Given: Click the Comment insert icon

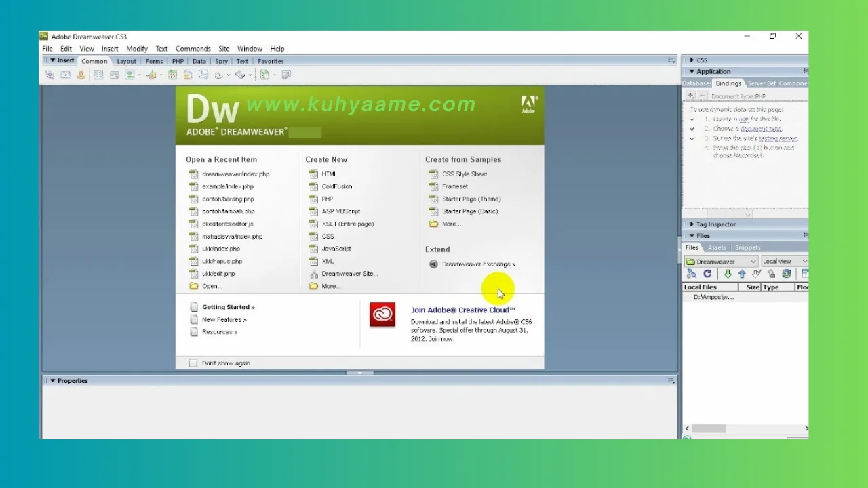Looking at the screenshot, I should (x=203, y=75).
